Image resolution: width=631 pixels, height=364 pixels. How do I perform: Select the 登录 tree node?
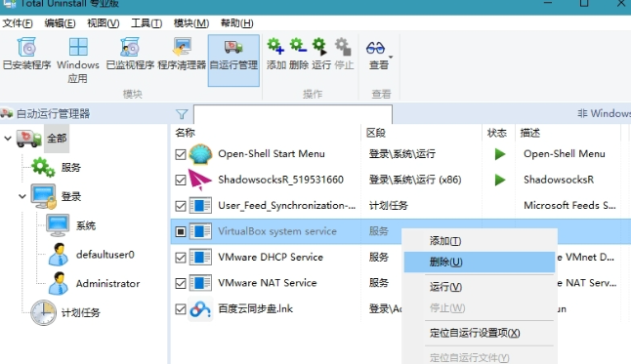point(71,197)
